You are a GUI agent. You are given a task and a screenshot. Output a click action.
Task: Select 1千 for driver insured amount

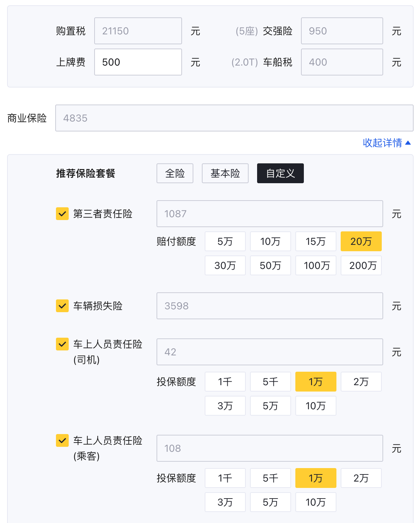pyautogui.click(x=225, y=382)
